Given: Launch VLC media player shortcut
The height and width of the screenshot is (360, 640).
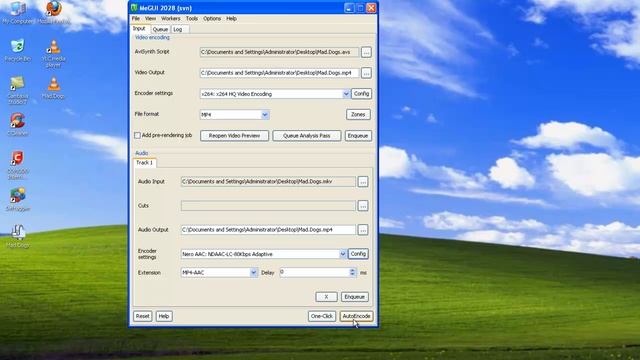Looking at the screenshot, I should pos(53,53).
